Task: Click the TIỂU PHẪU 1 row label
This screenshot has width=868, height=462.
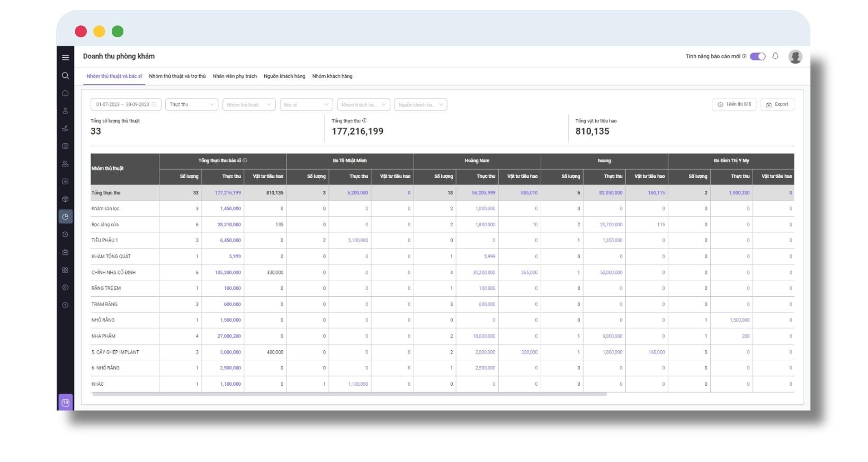Action: (105, 241)
